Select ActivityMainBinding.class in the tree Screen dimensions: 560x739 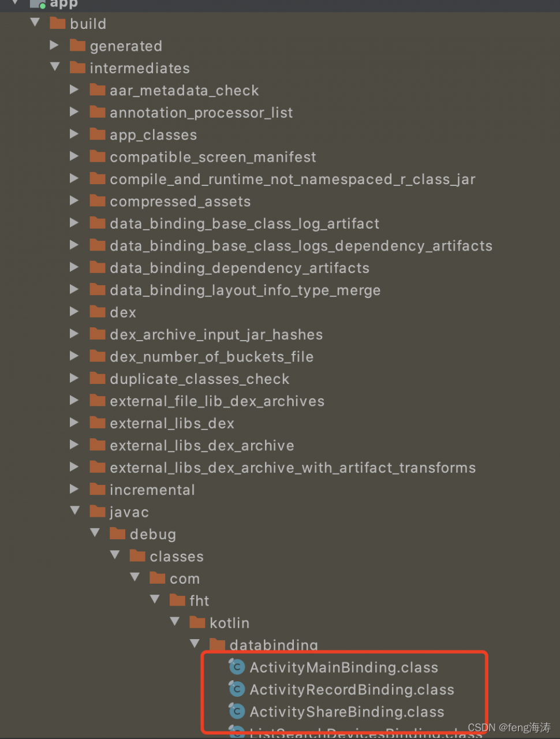pos(344,667)
